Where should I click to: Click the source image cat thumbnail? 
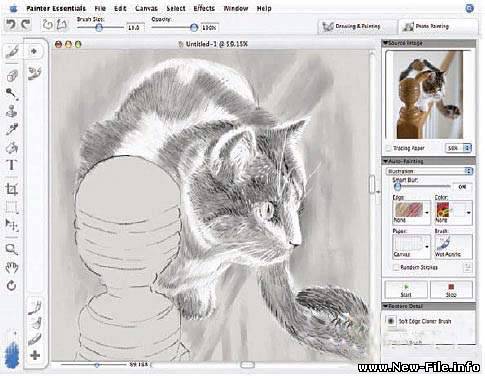429,95
